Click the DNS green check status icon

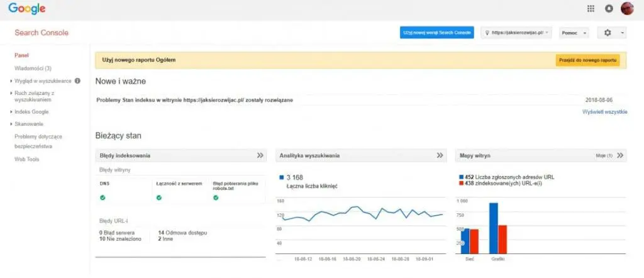pyautogui.click(x=103, y=197)
